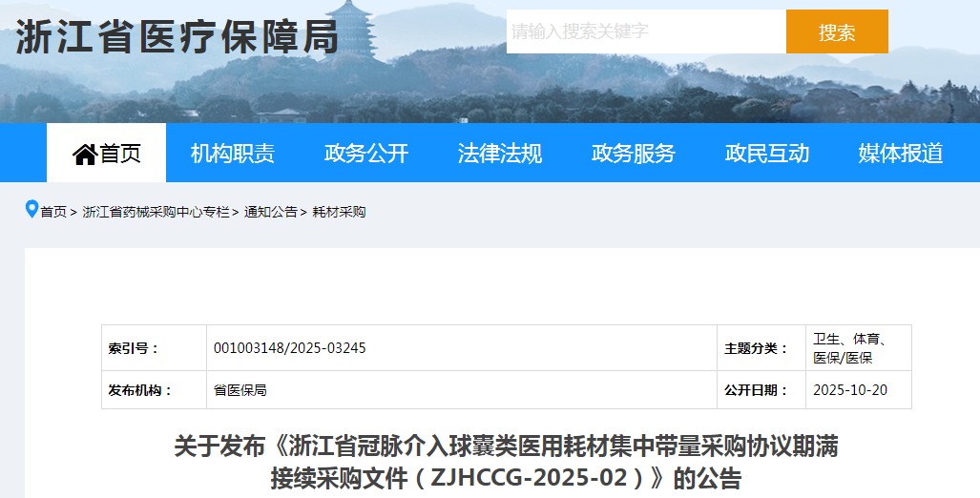Click the 首页 text in the navigation bar
This screenshot has width=980, height=498.
(121, 154)
